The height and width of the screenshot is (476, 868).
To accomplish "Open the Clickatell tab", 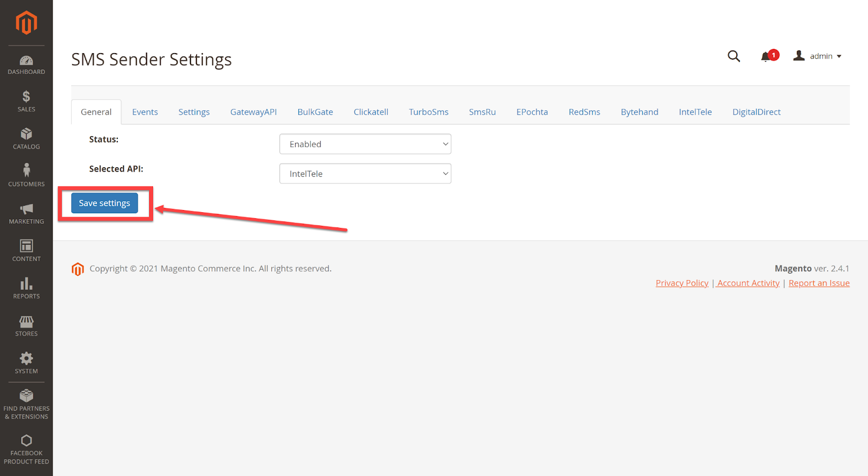I will click(x=371, y=112).
